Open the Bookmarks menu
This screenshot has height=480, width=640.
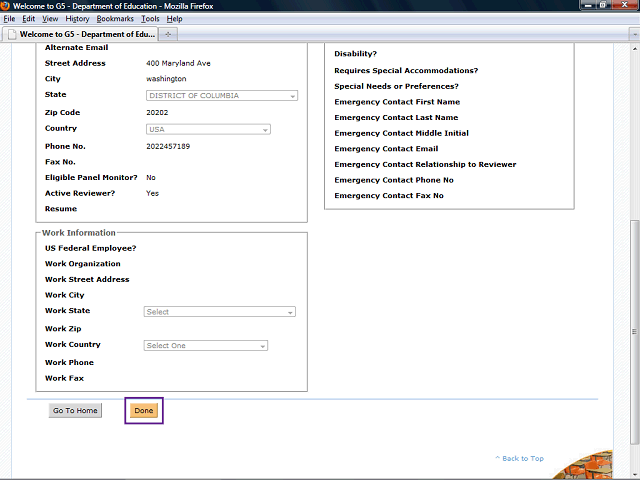pyautogui.click(x=115, y=19)
